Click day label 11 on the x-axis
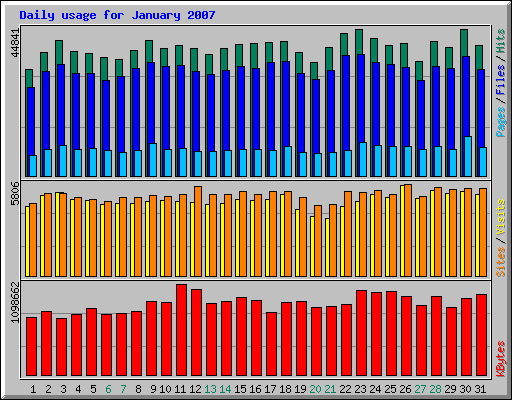 pos(180,389)
